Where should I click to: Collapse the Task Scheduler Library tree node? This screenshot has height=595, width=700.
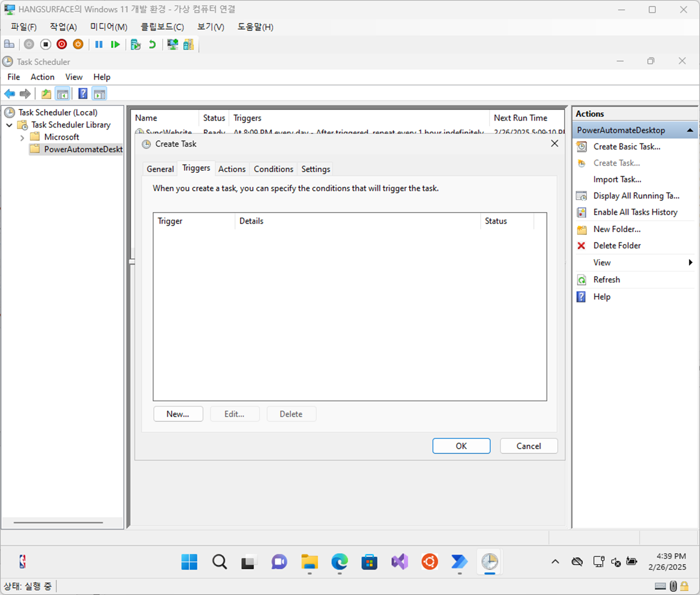point(10,125)
